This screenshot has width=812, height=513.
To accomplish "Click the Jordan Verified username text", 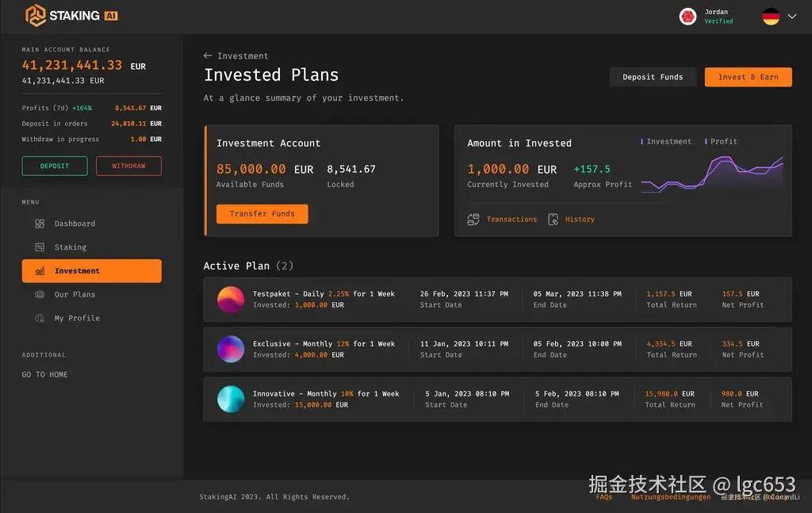I will [x=718, y=16].
